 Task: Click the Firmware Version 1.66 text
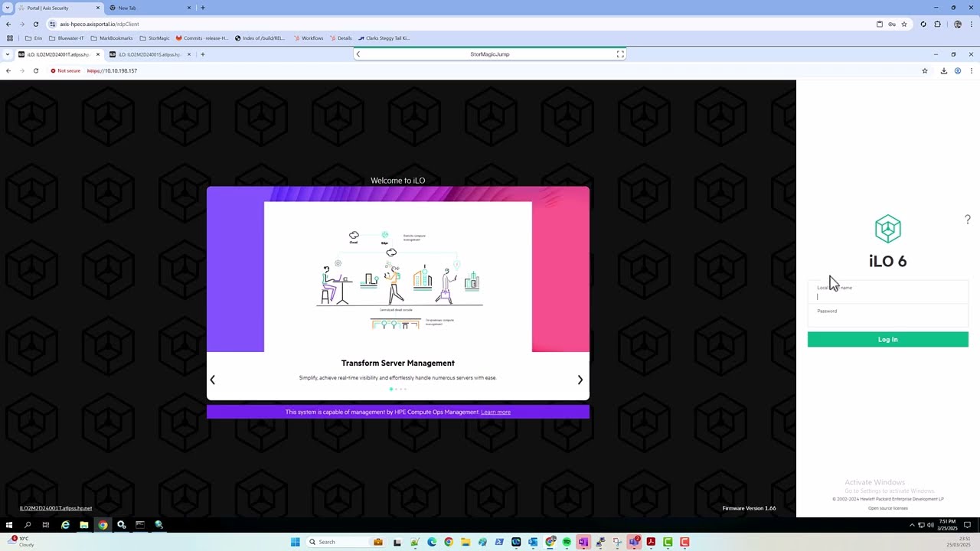coord(749,508)
